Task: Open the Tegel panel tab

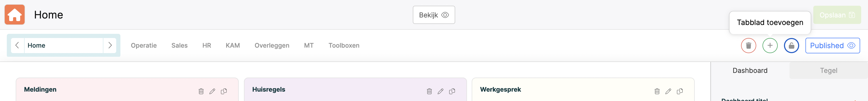Action: [x=828, y=71]
